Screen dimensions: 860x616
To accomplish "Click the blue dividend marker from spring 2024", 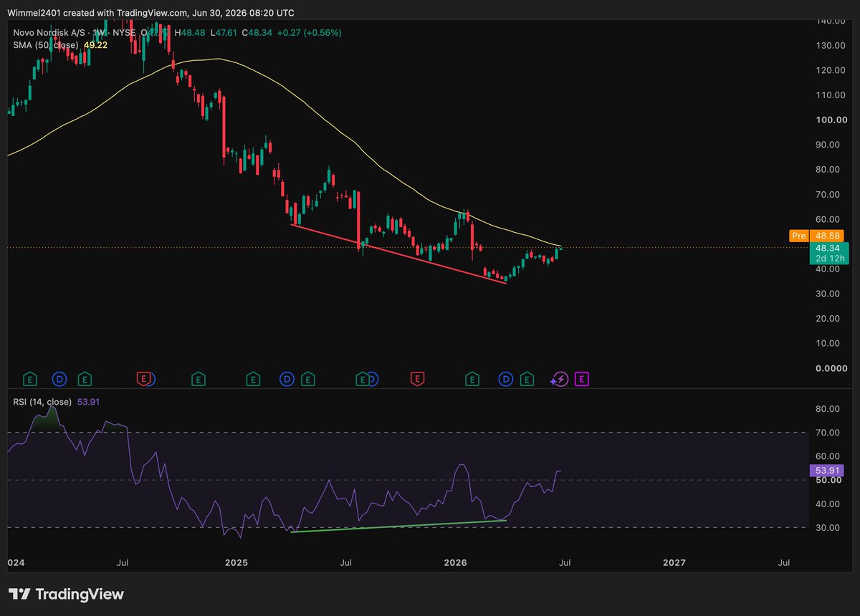I will click(59, 378).
